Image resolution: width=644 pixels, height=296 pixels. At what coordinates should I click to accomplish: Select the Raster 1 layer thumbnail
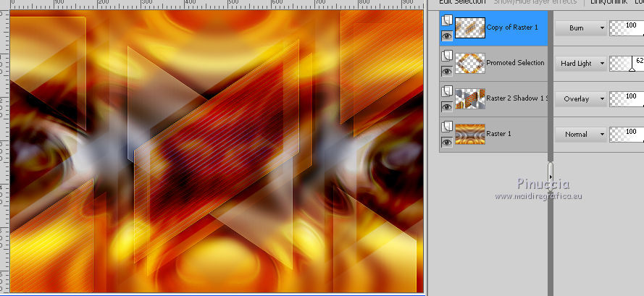[x=470, y=134]
